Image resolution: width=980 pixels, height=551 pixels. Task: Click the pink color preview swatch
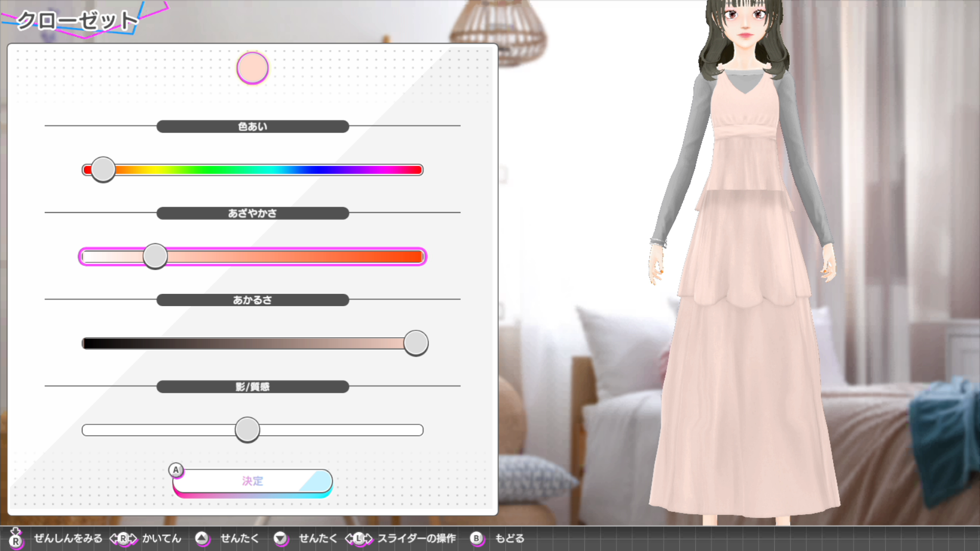point(253,68)
